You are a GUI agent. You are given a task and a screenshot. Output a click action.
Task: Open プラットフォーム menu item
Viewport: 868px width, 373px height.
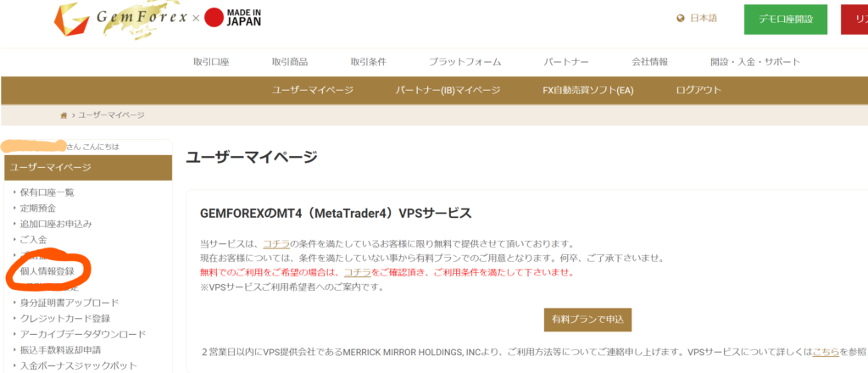[465, 62]
